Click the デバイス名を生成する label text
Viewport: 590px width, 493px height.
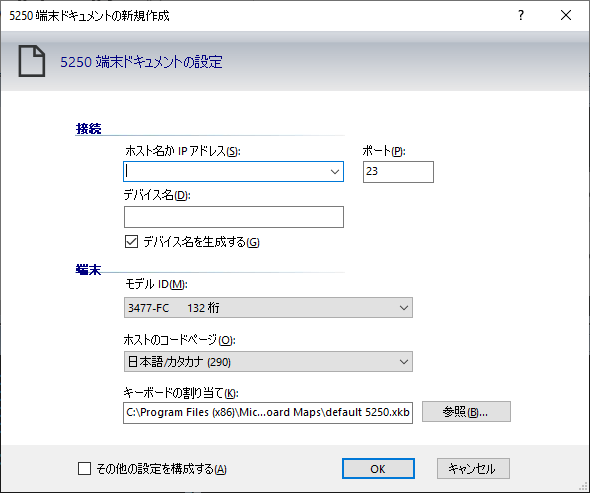(201, 242)
